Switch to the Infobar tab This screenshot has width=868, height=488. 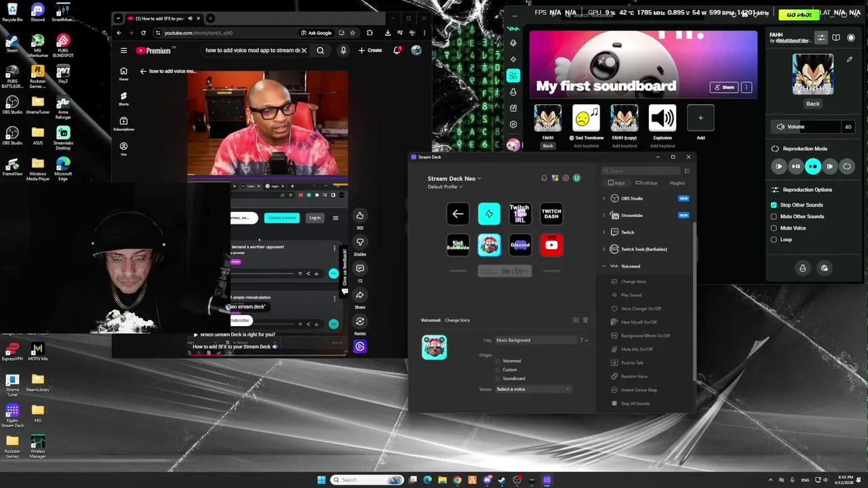click(646, 183)
